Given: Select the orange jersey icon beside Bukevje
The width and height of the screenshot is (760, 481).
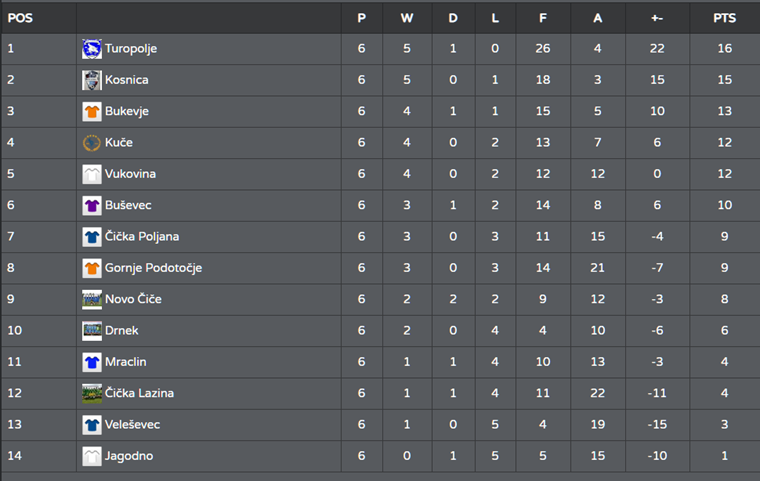Looking at the screenshot, I should pyautogui.click(x=92, y=112).
